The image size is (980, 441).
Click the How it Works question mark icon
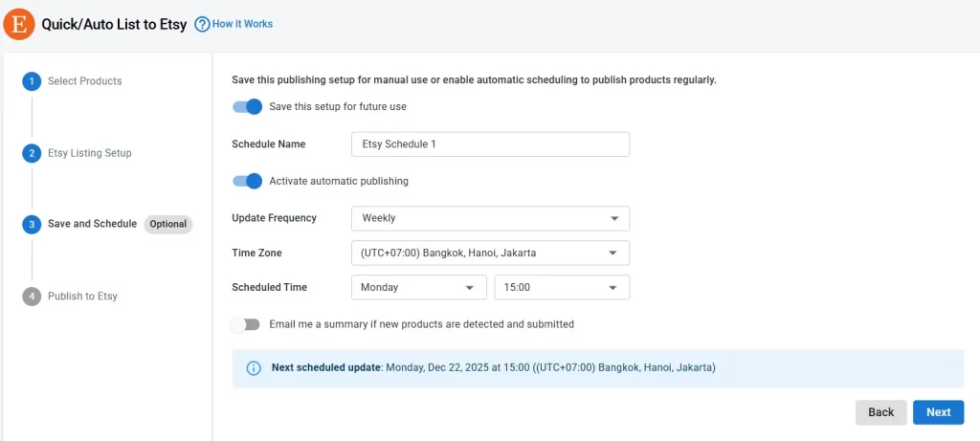pos(202,24)
